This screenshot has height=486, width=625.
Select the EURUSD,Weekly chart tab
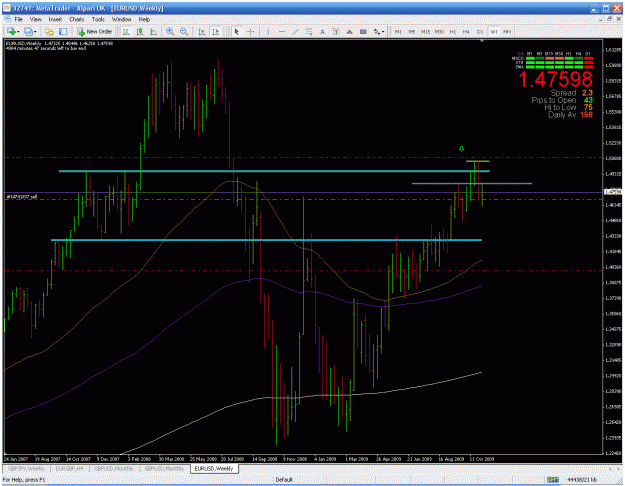(214, 469)
